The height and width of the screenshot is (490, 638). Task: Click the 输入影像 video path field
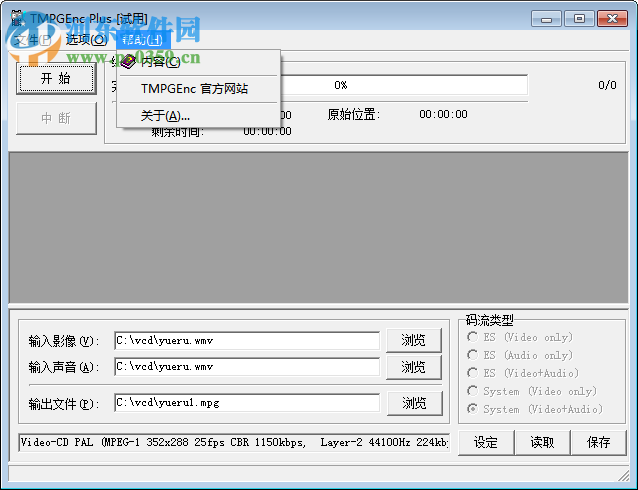pos(247,341)
